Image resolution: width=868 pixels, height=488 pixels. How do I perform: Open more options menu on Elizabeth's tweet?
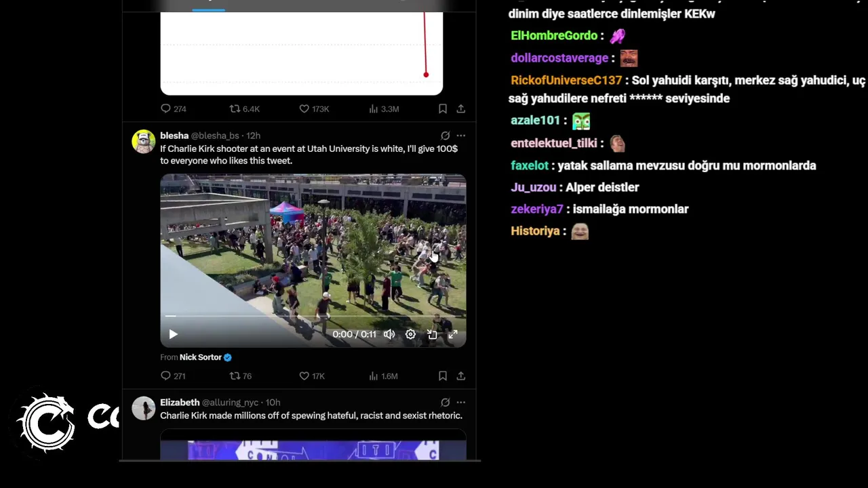[x=461, y=403]
